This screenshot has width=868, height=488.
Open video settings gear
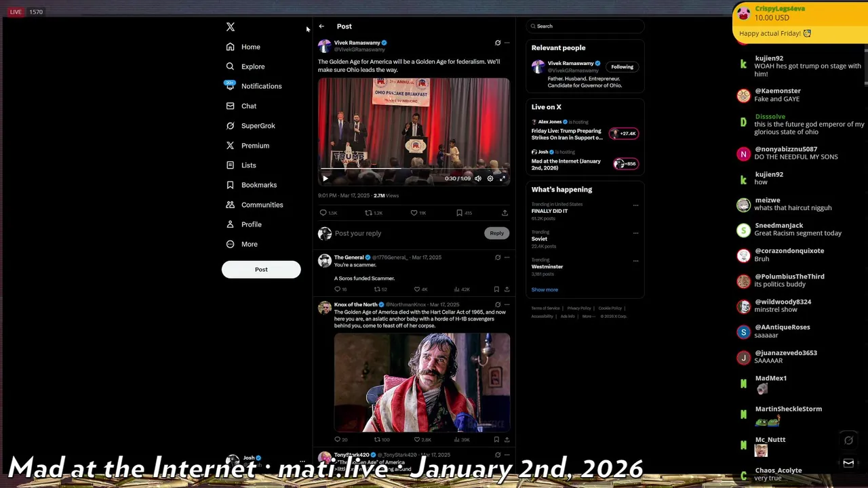coord(490,178)
